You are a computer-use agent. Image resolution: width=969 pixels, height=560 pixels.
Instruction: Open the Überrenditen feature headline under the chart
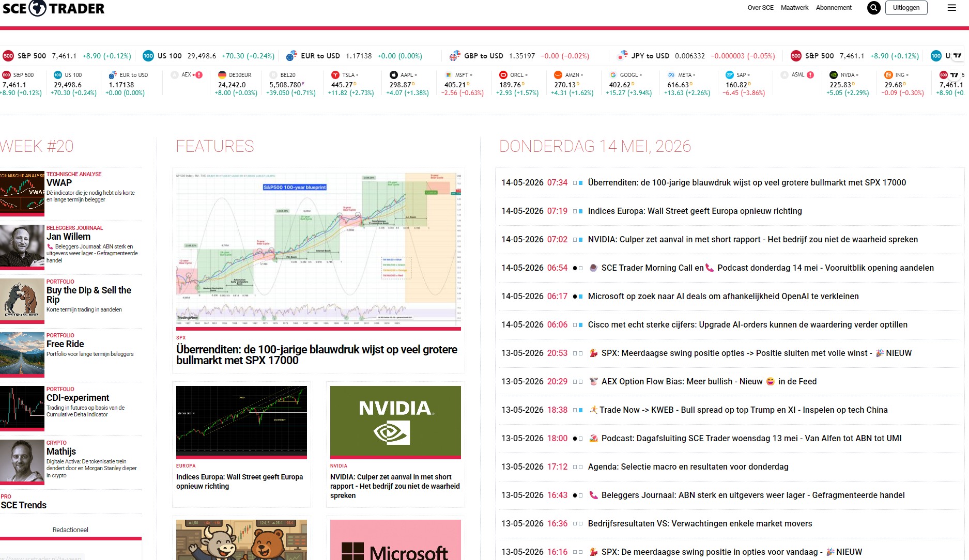pyautogui.click(x=317, y=355)
